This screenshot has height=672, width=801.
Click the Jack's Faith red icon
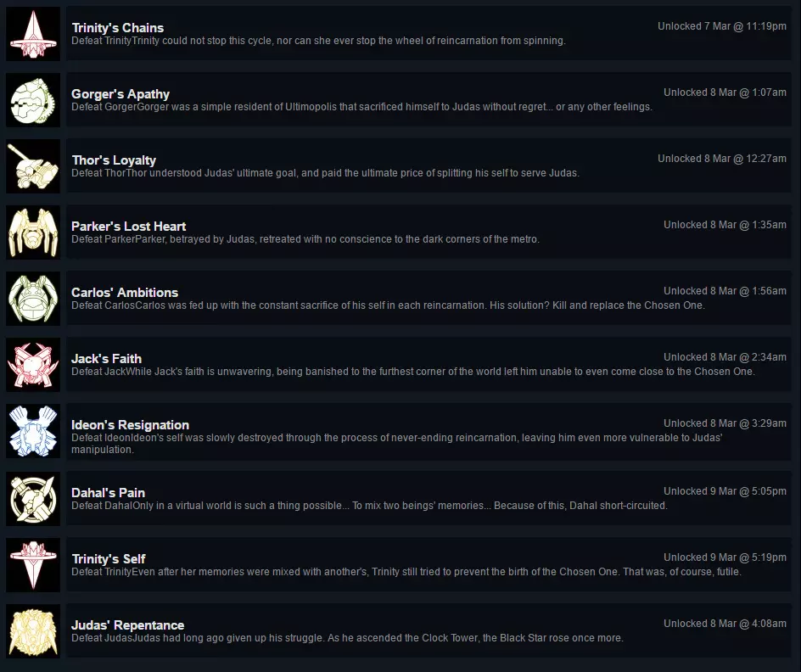[33, 365]
